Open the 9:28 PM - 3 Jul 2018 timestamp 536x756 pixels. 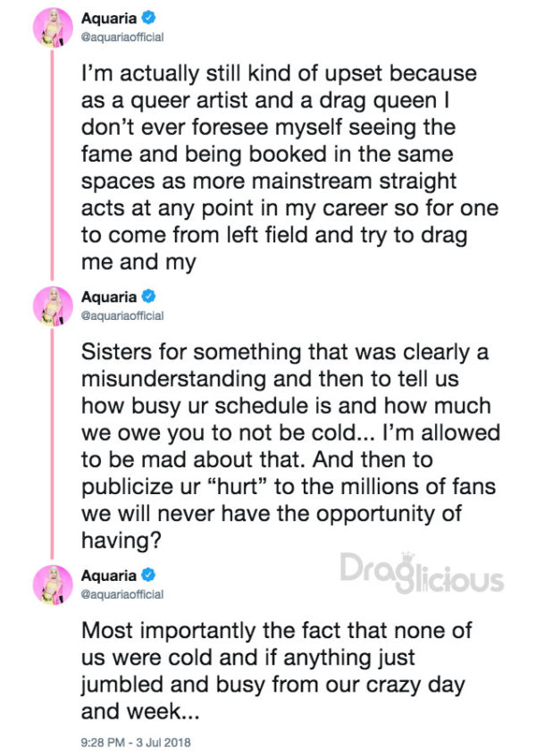click(x=136, y=743)
